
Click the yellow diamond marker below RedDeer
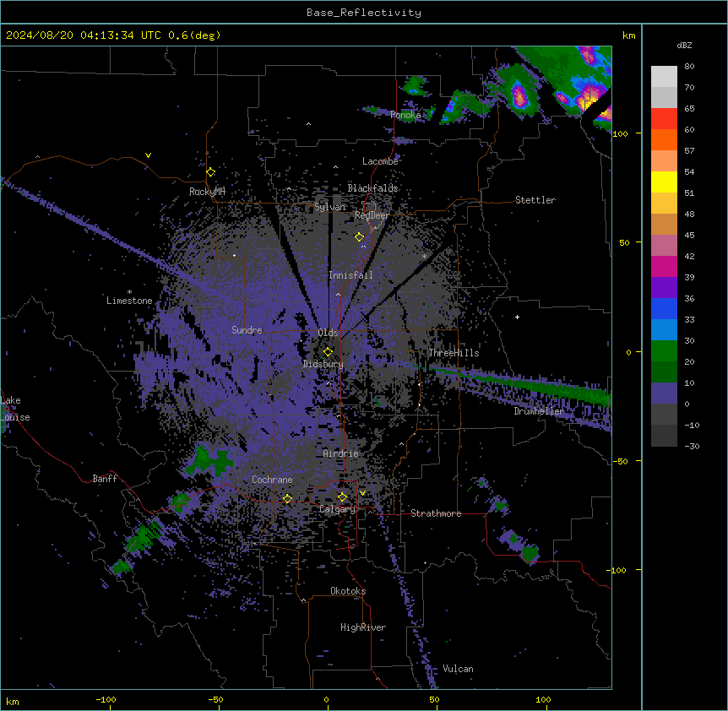click(359, 237)
